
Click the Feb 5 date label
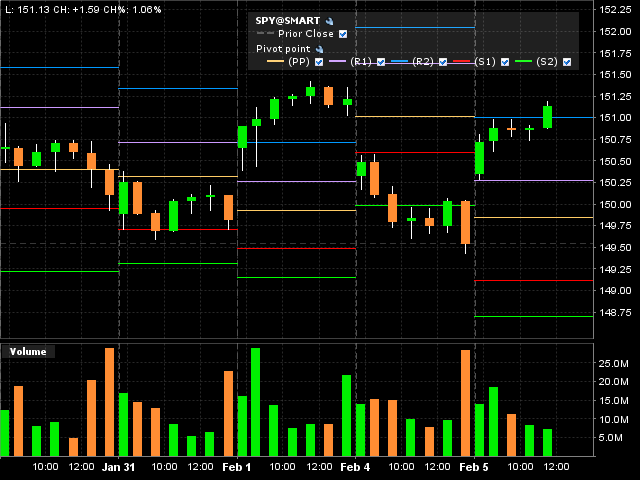coord(474,467)
